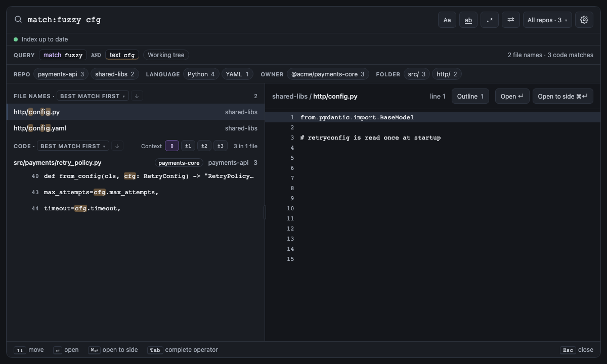Open code Best Match First sort dropdown
Image resolution: width=607 pixels, height=364 pixels.
(73, 146)
